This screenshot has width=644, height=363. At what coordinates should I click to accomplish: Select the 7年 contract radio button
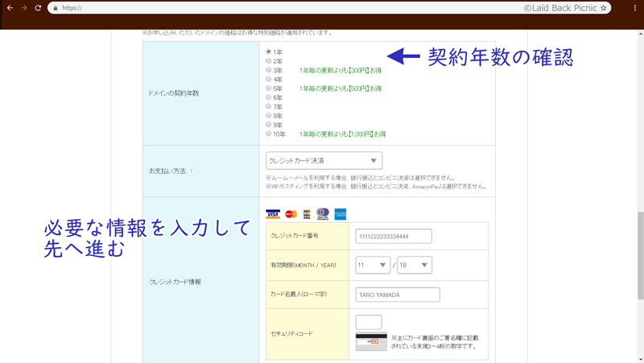click(x=268, y=106)
